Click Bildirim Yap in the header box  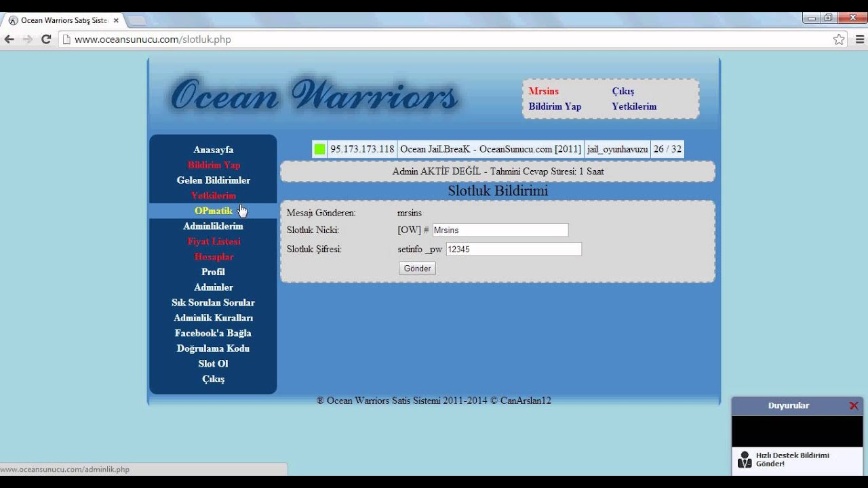coord(555,106)
